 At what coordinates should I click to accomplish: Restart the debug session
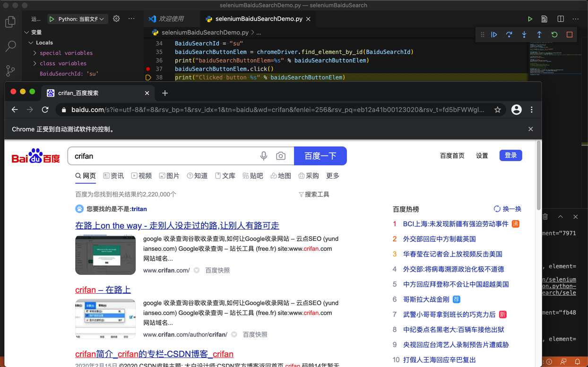(x=554, y=34)
